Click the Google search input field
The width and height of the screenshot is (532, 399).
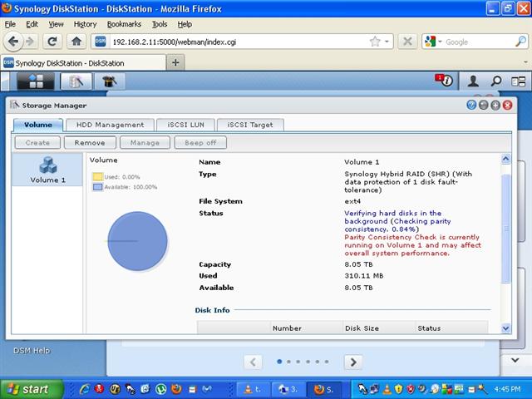point(479,42)
